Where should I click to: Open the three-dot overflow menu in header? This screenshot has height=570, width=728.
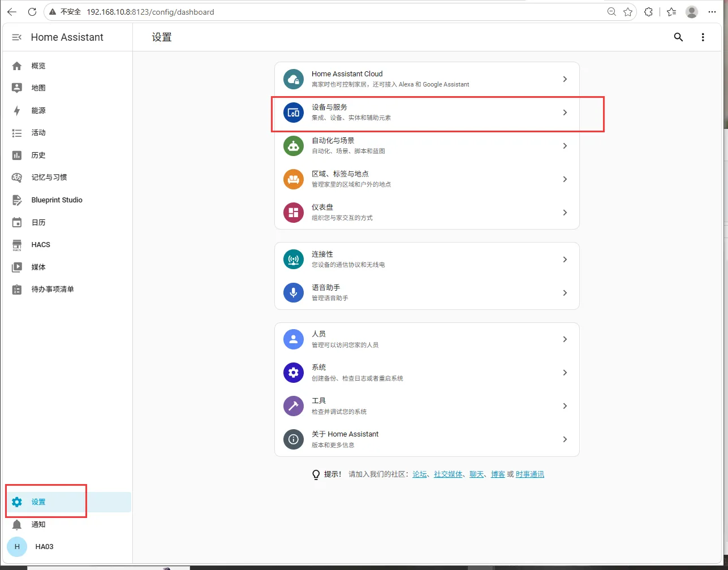(x=703, y=37)
